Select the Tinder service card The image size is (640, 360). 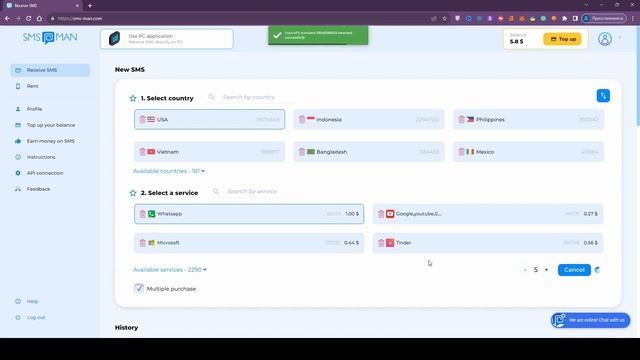(x=487, y=243)
